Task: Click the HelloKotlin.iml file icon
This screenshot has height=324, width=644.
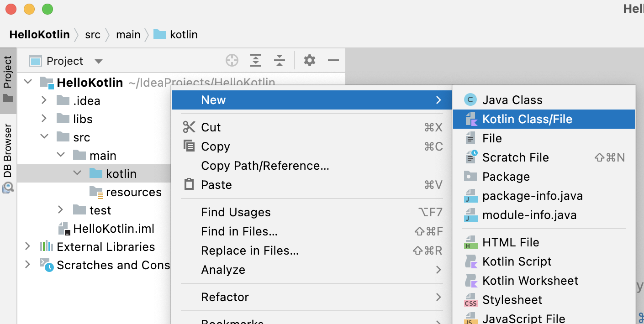Action: (64, 229)
